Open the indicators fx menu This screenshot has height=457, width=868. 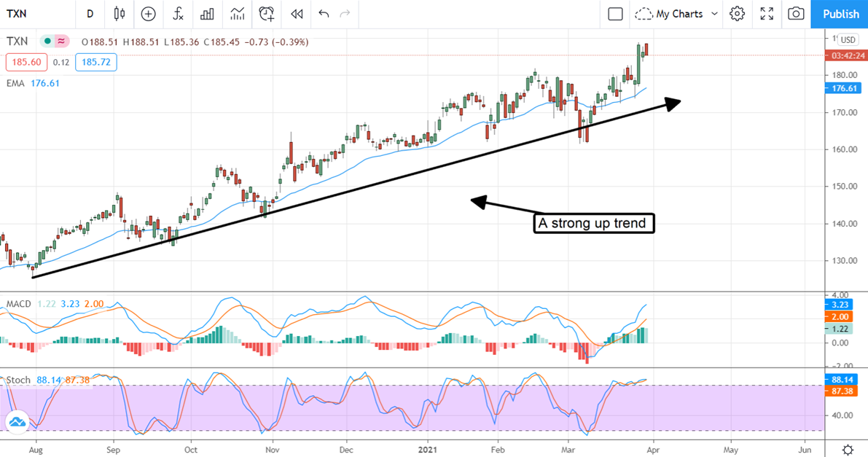(x=178, y=14)
